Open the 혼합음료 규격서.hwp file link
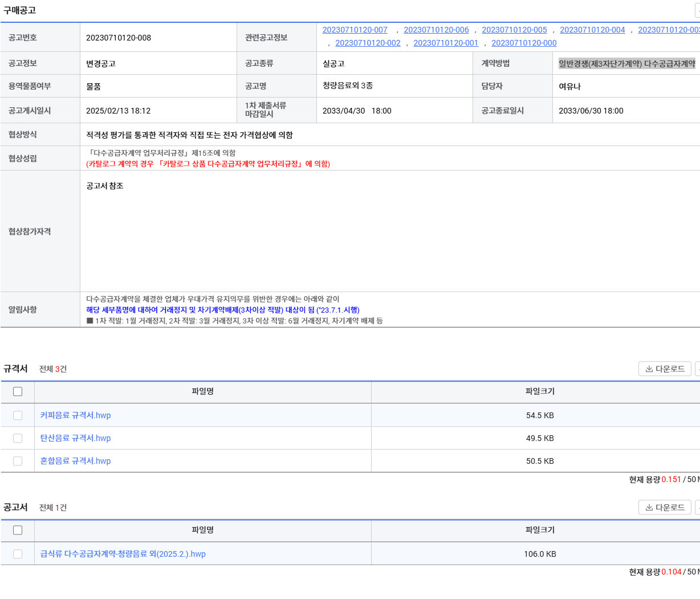700x599 pixels. (75, 461)
